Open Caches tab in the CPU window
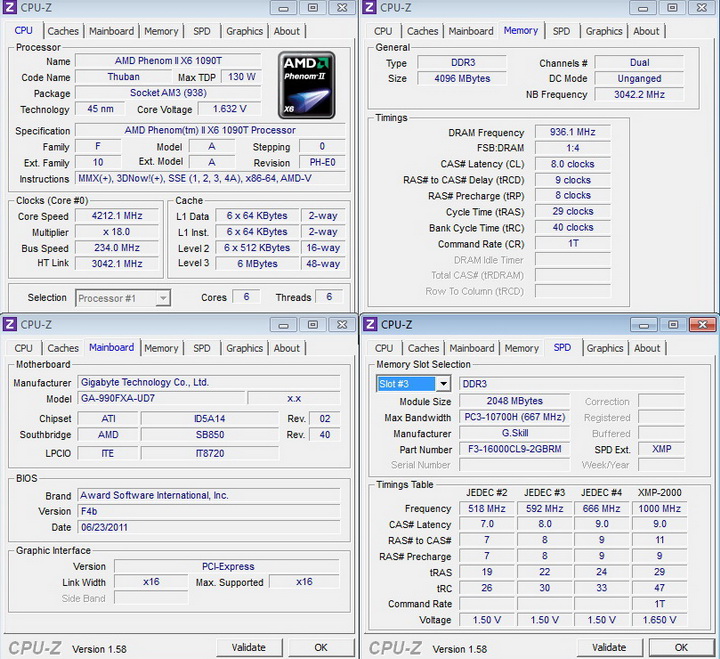 point(63,31)
